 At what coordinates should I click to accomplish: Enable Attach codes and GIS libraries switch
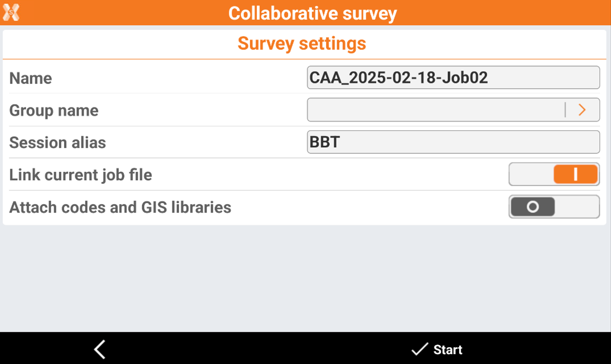(x=554, y=207)
